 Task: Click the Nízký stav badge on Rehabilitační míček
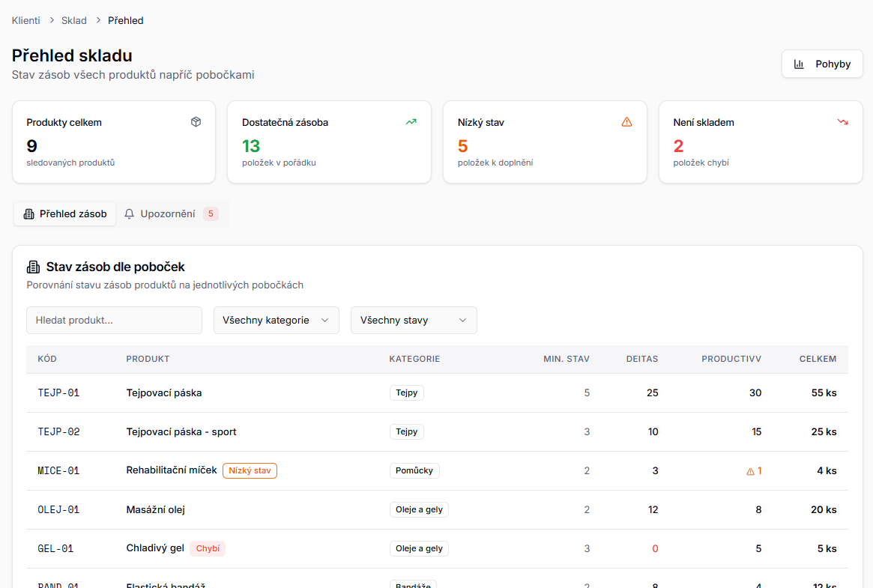pyautogui.click(x=250, y=471)
